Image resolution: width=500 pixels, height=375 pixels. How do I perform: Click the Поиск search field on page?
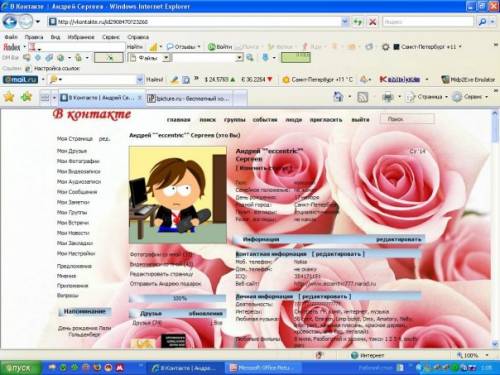[407, 119]
